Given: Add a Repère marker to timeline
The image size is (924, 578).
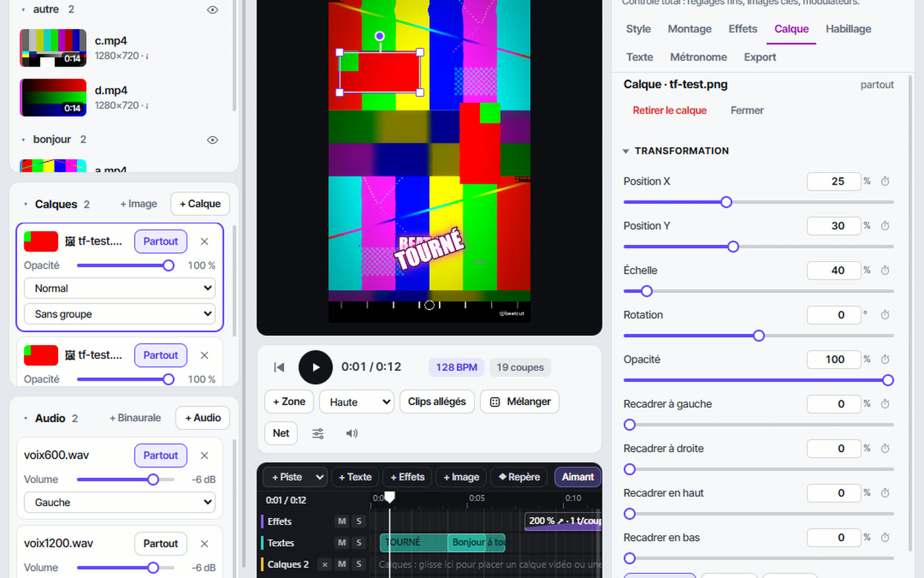Looking at the screenshot, I should [x=519, y=477].
